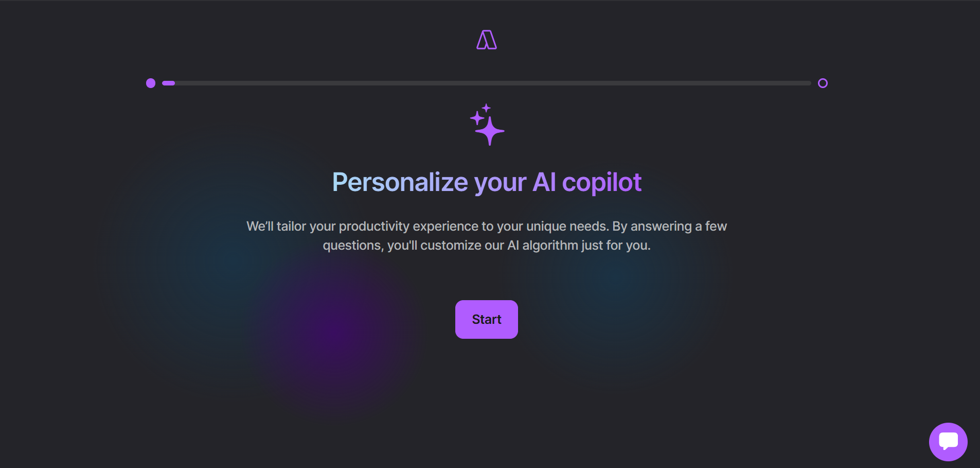This screenshot has width=980, height=468.
Task: Click the smallest sparkle star
Action: click(486, 108)
